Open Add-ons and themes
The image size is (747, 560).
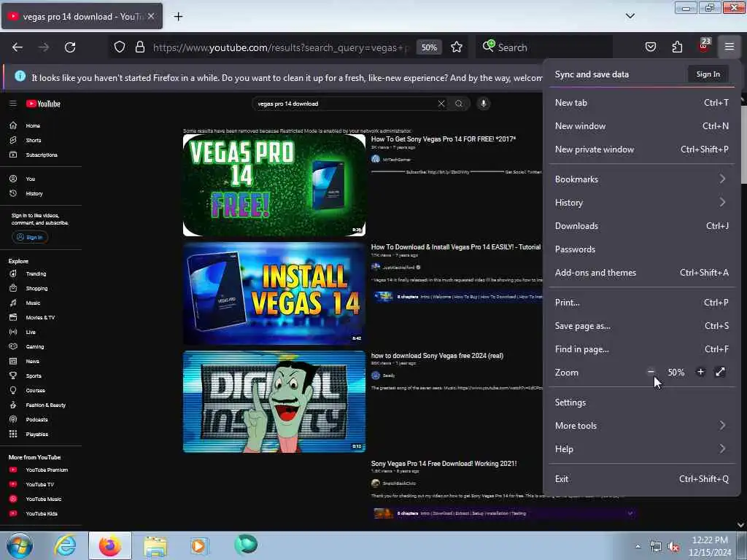coord(641,273)
